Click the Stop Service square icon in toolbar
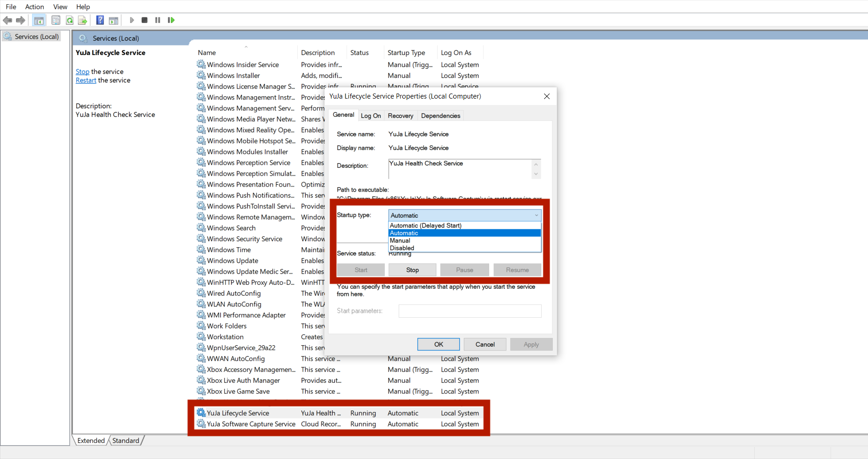The height and width of the screenshot is (459, 868). pos(145,20)
